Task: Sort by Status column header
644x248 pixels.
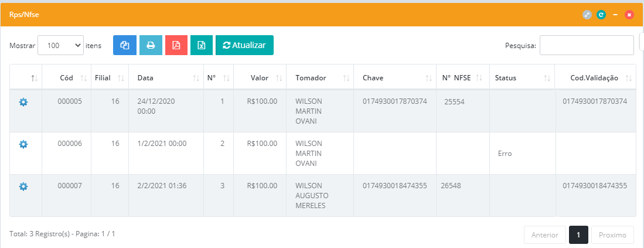Action: 505,78
